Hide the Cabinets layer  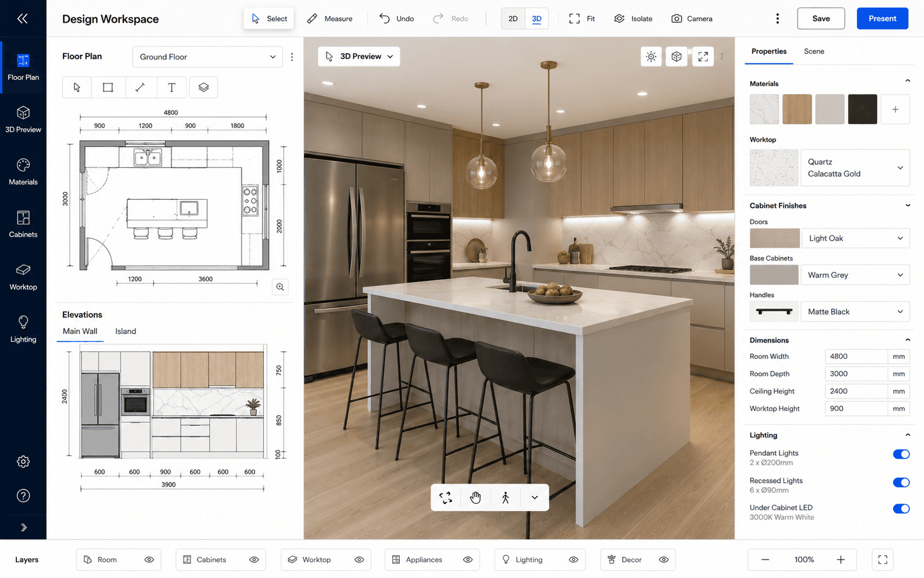click(x=254, y=560)
